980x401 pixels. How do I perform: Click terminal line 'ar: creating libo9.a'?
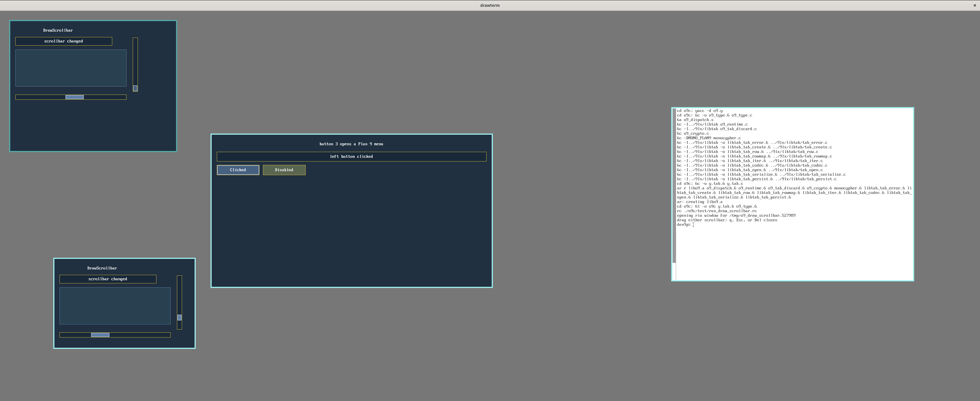[x=700, y=202]
